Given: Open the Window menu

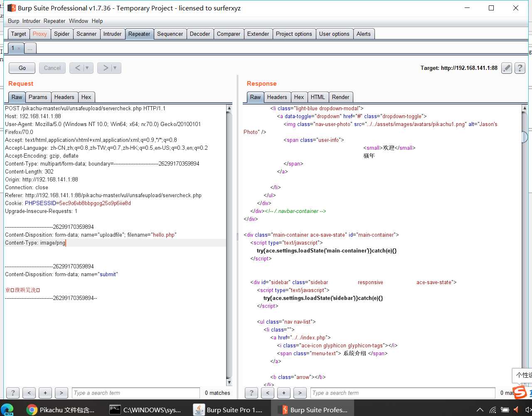Looking at the screenshot, I should (79, 21).
